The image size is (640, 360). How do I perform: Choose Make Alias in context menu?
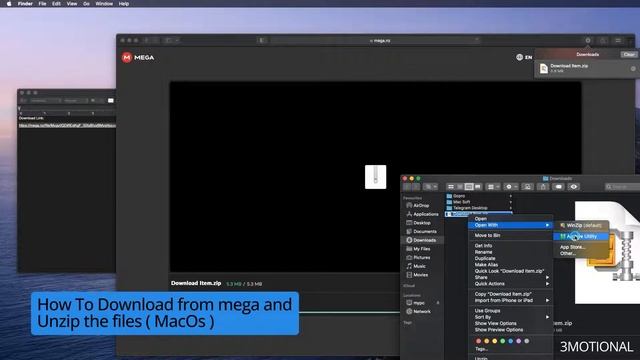pos(510,265)
